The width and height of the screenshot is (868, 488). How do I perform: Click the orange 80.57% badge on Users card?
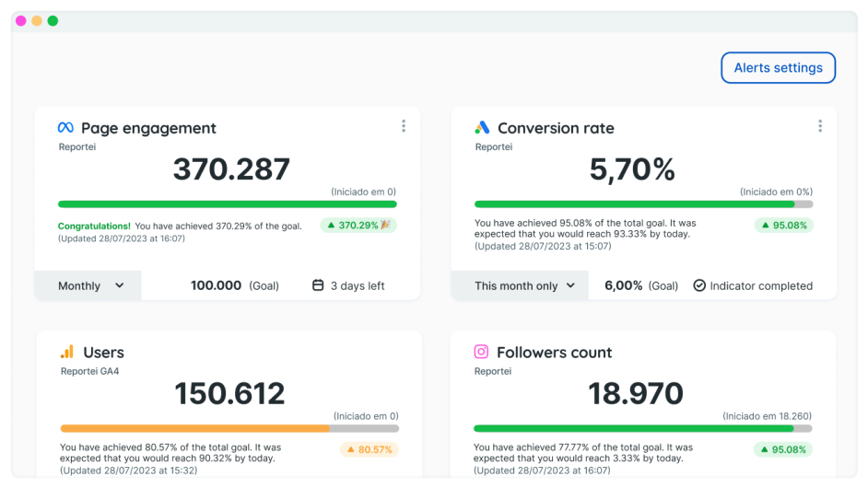click(x=368, y=449)
